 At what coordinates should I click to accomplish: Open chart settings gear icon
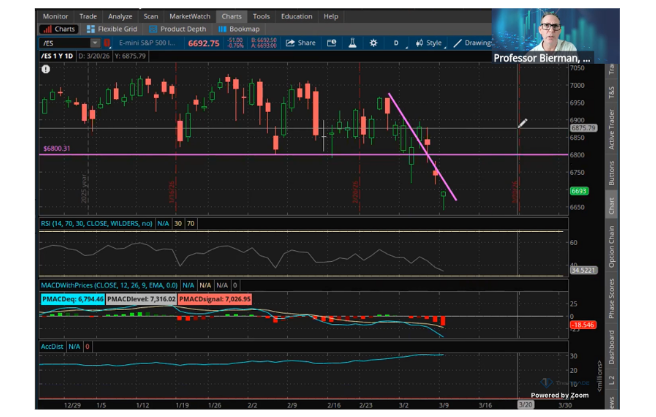click(373, 43)
